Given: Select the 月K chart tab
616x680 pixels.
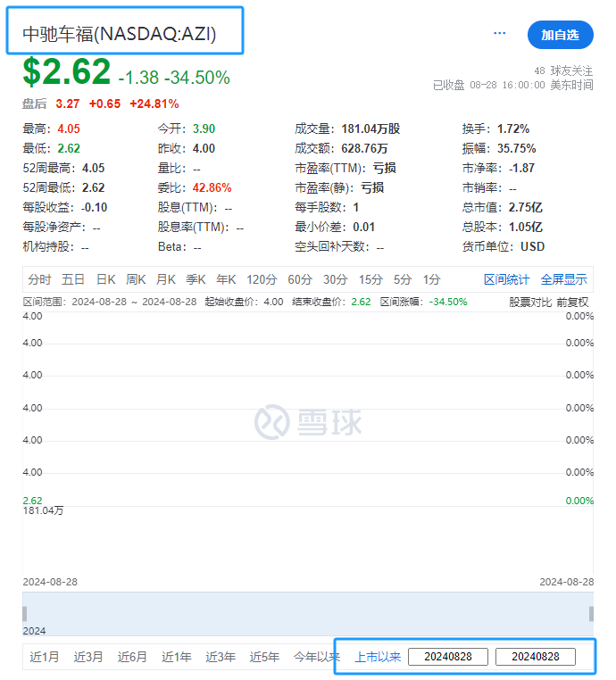Looking at the screenshot, I should tap(166, 279).
